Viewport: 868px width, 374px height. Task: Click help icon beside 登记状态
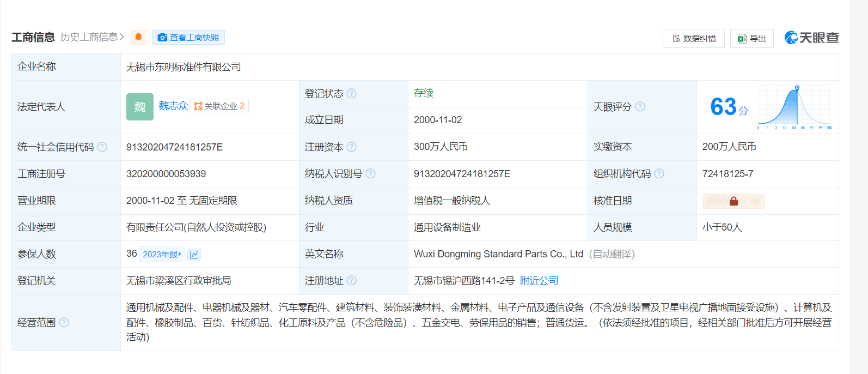pyautogui.click(x=352, y=93)
